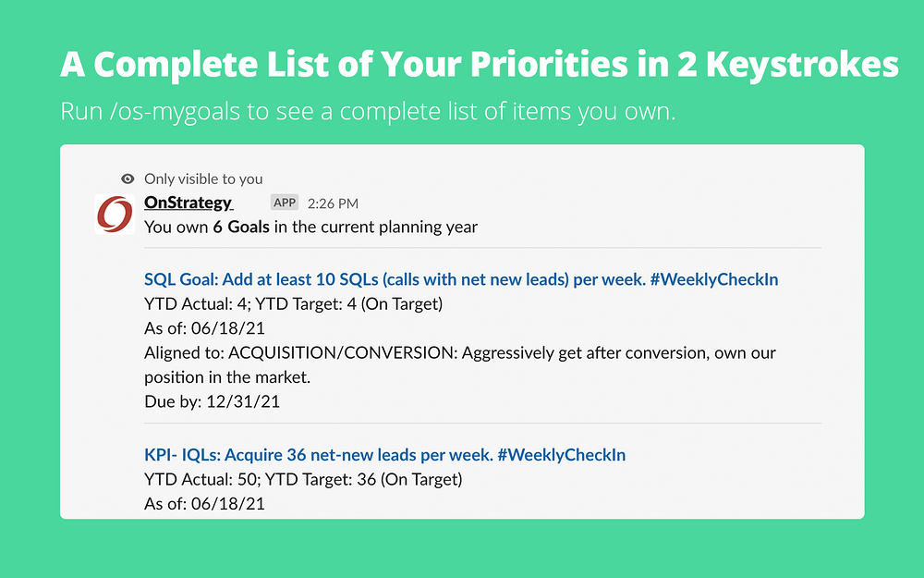Click the #WeeklyCheckIn tag in KPI- IQLs title
The height and width of the screenshot is (578, 924).
pyautogui.click(x=562, y=455)
